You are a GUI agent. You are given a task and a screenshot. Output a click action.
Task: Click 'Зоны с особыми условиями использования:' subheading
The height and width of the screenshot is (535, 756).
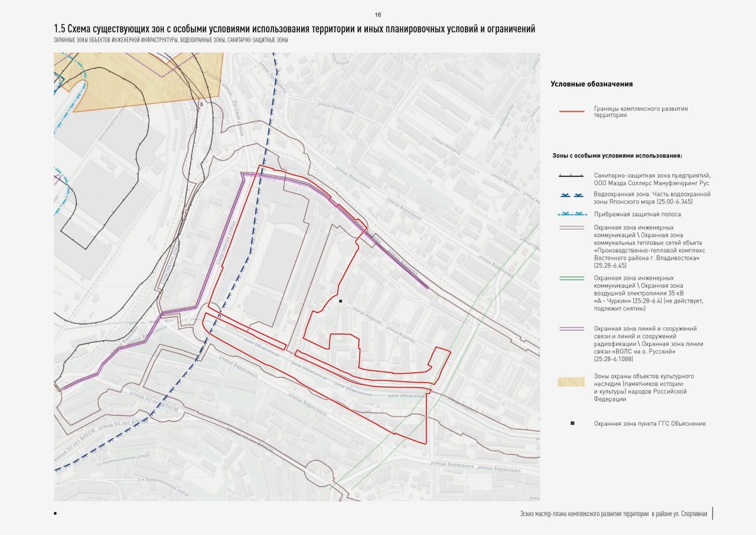tap(617, 155)
